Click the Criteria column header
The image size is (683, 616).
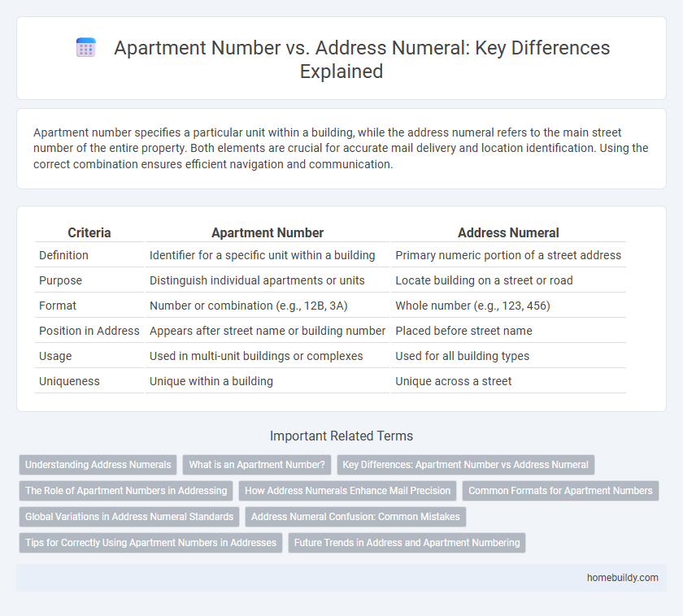point(89,233)
